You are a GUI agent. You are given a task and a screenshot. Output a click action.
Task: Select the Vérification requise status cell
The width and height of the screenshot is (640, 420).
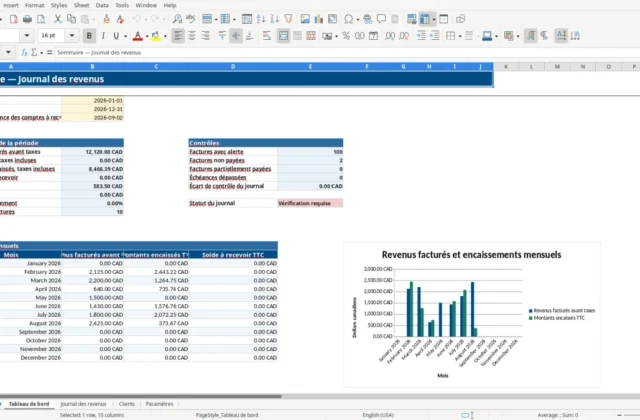(310, 203)
